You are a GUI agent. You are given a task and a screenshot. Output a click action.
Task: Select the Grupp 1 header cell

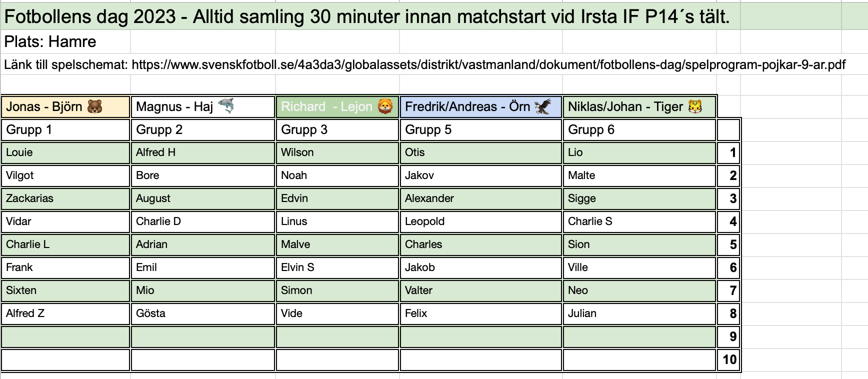tap(65, 130)
